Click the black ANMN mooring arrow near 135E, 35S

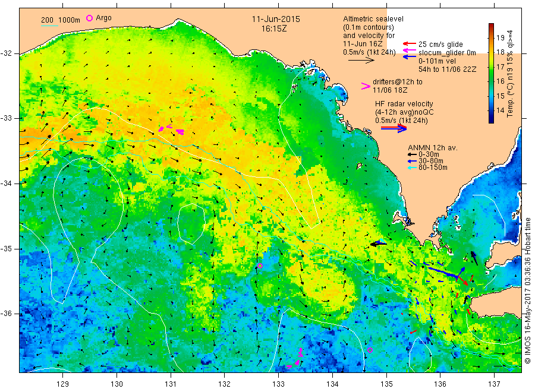click(x=378, y=244)
